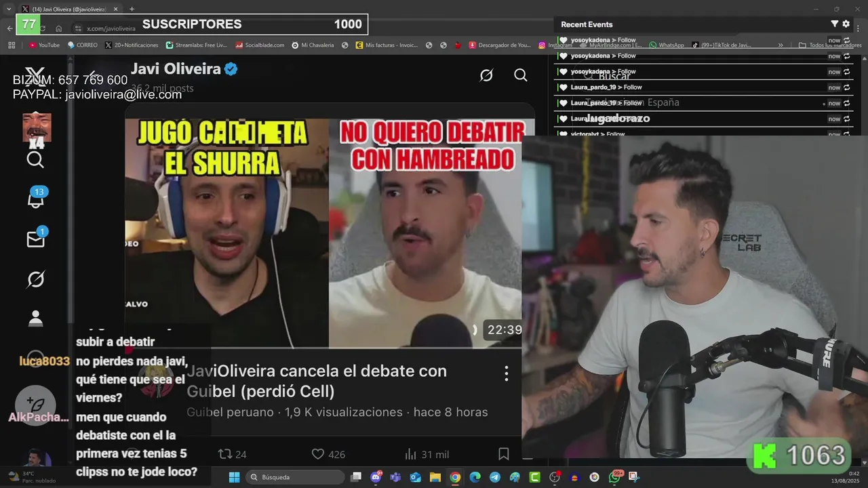This screenshot has height=488, width=868.
Task: Bookmark the tweet
Action: click(504, 454)
